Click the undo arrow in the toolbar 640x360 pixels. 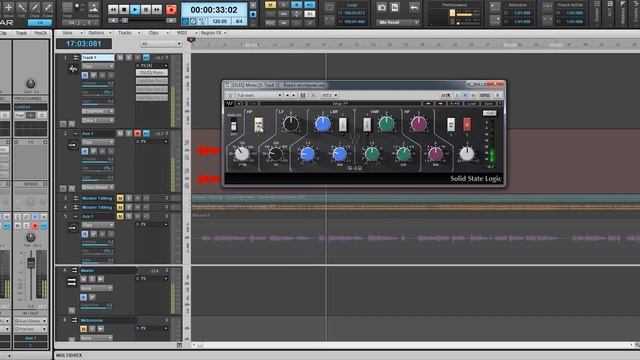[414, 7]
